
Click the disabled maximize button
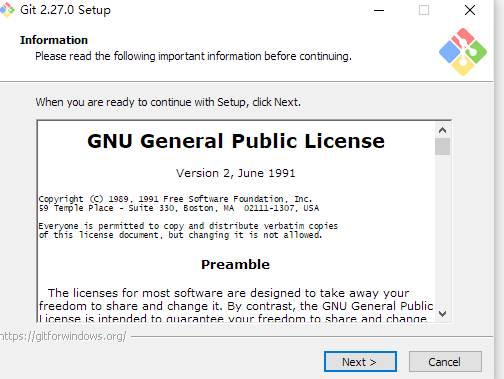pos(424,10)
